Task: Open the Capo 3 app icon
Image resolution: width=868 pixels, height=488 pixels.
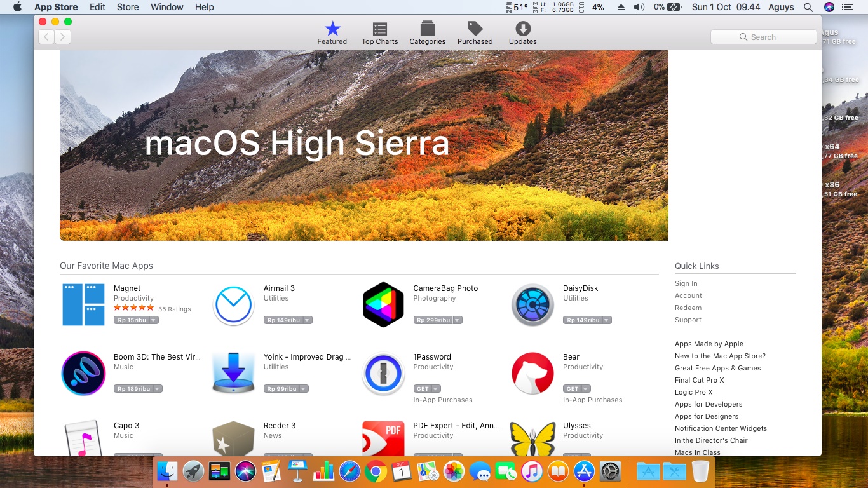Action: pyautogui.click(x=83, y=438)
